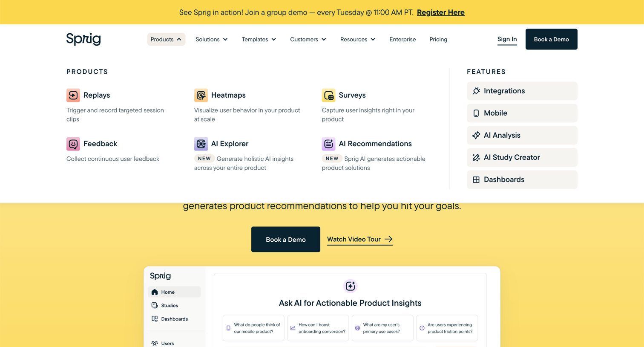The image size is (644, 347).
Task: Click 'Collect continuous user feedback' text
Action: point(113,159)
